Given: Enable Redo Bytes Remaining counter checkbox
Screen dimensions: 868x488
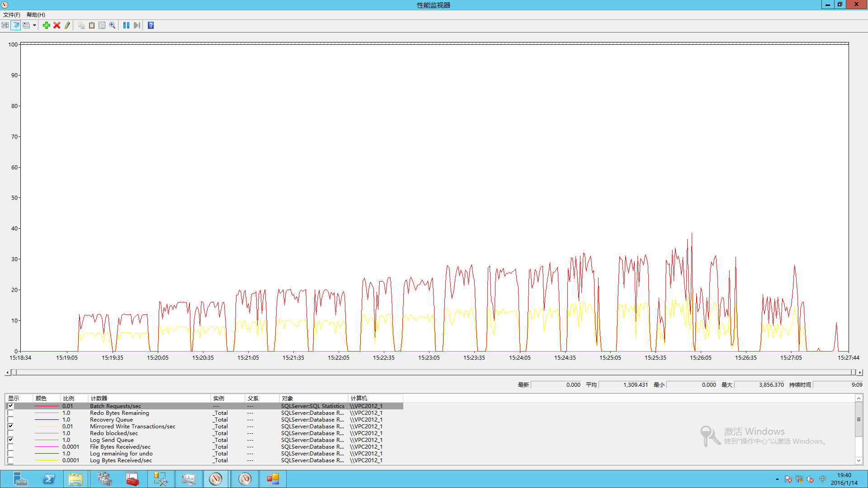Looking at the screenshot, I should (10, 413).
